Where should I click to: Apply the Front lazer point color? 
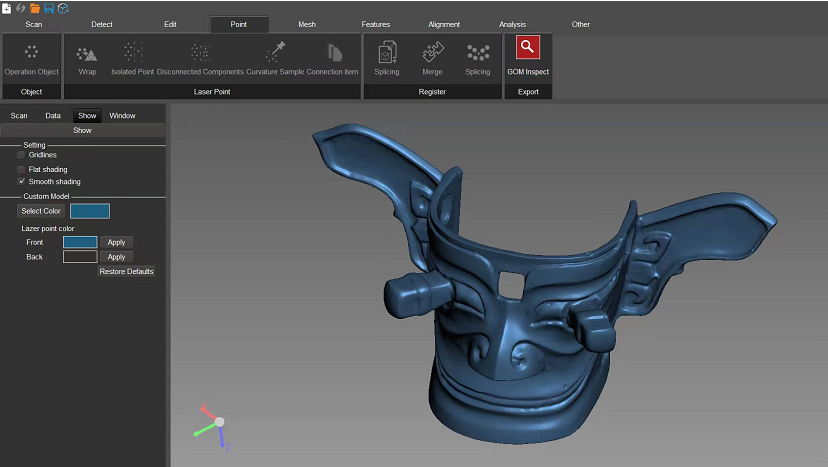pyautogui.click(x=116, y=242)
